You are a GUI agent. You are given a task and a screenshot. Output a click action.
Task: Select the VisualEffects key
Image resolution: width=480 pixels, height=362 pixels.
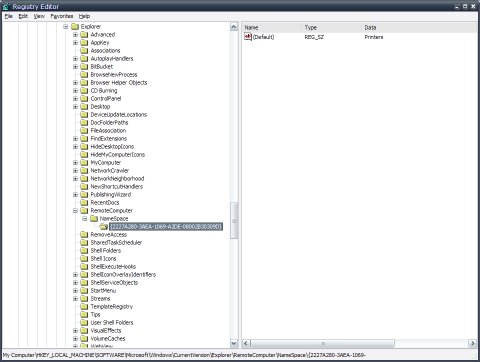click(x=106, y=331)
